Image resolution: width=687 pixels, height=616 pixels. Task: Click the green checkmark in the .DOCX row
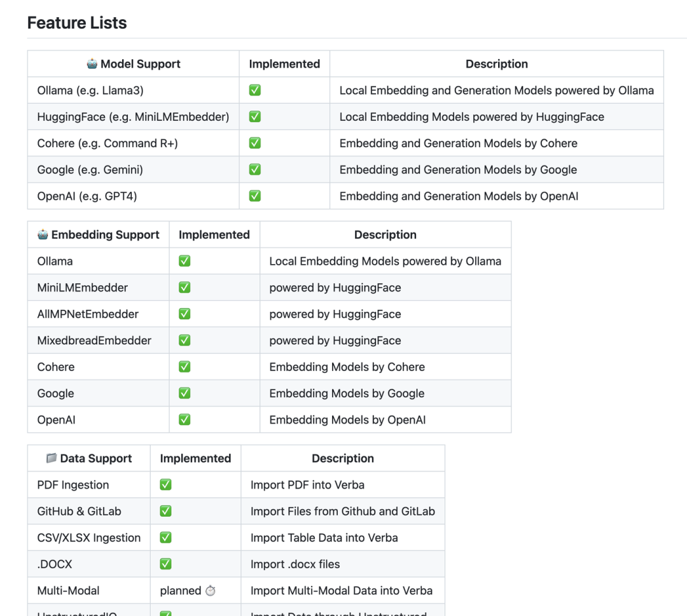pyautogui.click(x=165, y=564)
